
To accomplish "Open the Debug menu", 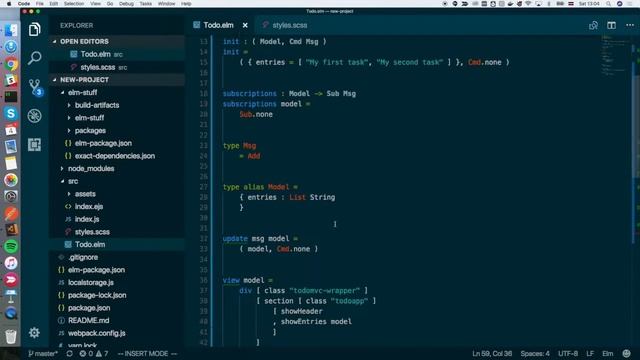I will 126,4.
